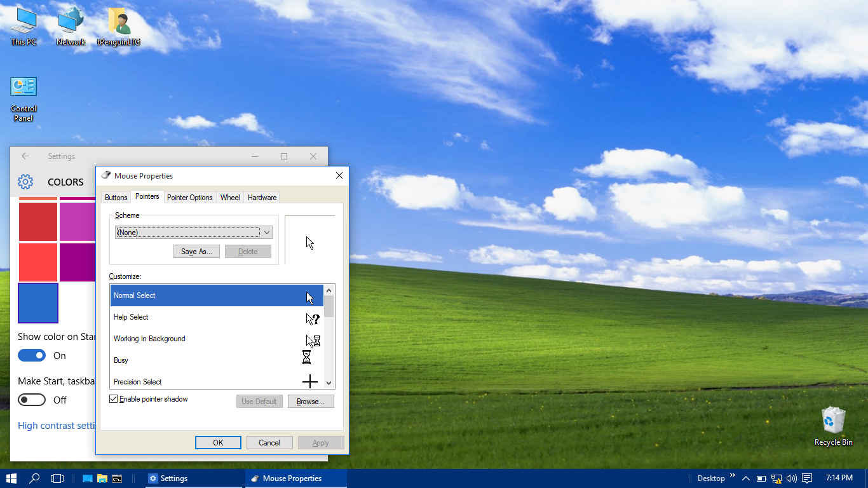This screenshot has height=488, width=868.
Task: Show hidden tray icons chevron
Action: pyautogui.click(x=745, y=478)
